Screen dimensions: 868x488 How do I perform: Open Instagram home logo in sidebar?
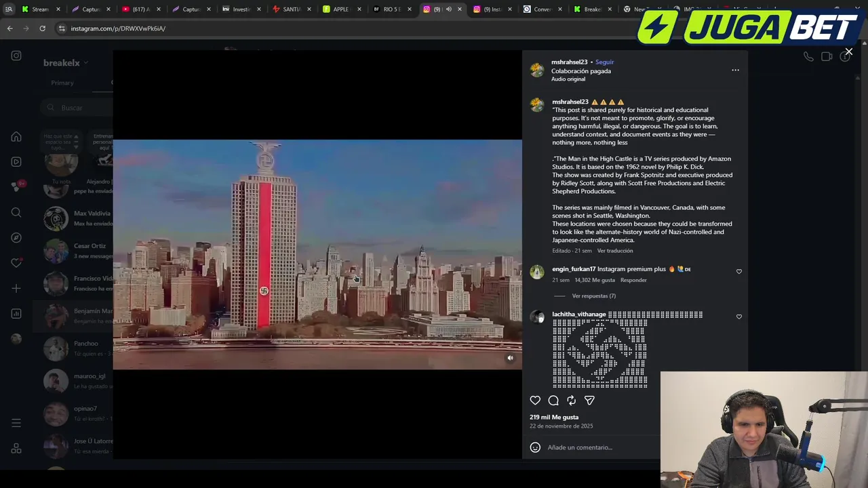tap(16, 56)
